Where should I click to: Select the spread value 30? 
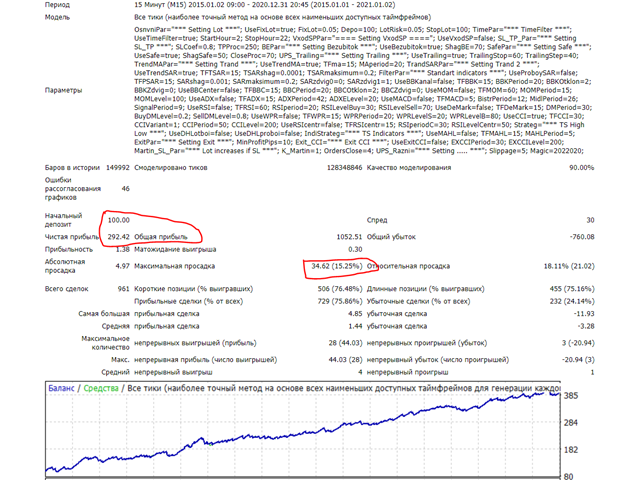590,220
